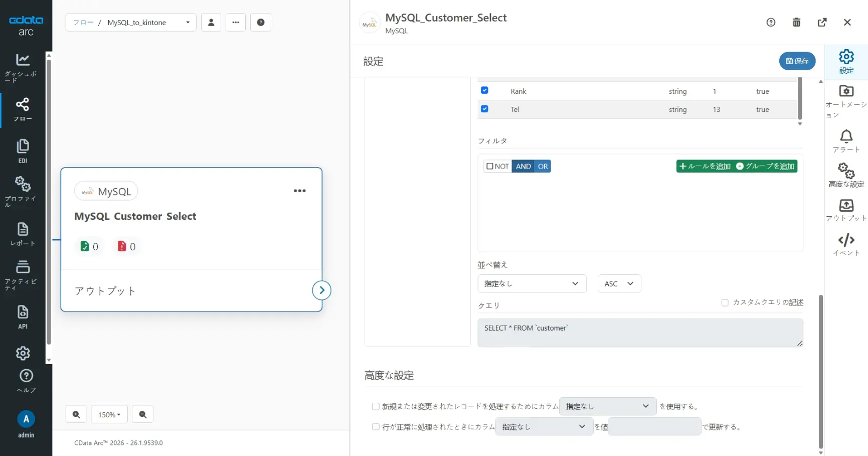Delete connector using trash icon
The height and width of the screenshot is (456, 868).
tap(796, 22)
